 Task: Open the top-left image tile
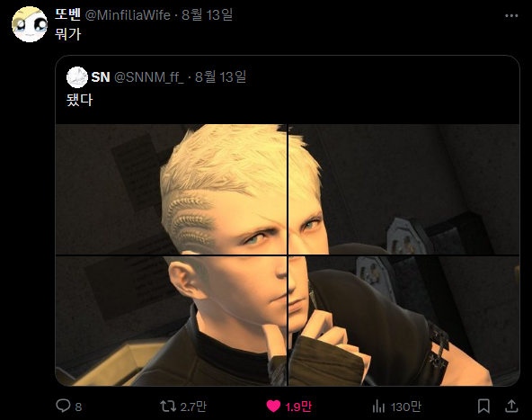pyautogui.click(x=171, y=189)
